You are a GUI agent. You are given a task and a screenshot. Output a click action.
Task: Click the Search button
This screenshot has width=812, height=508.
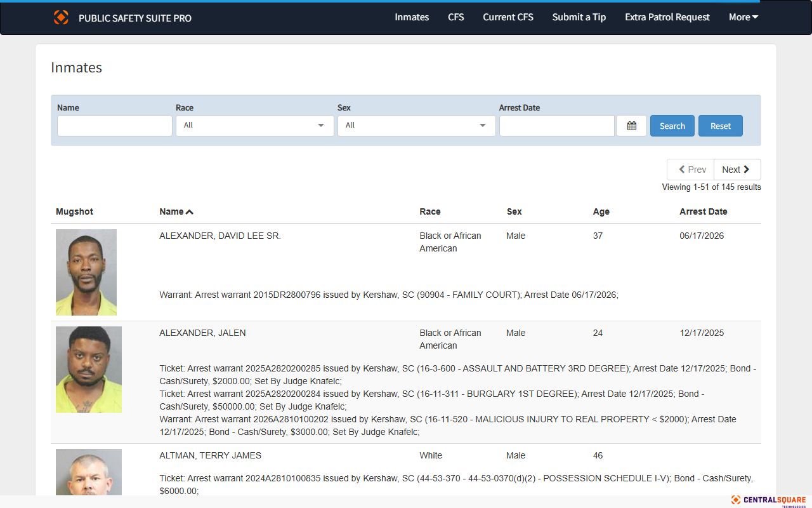[x=672, y=126]
